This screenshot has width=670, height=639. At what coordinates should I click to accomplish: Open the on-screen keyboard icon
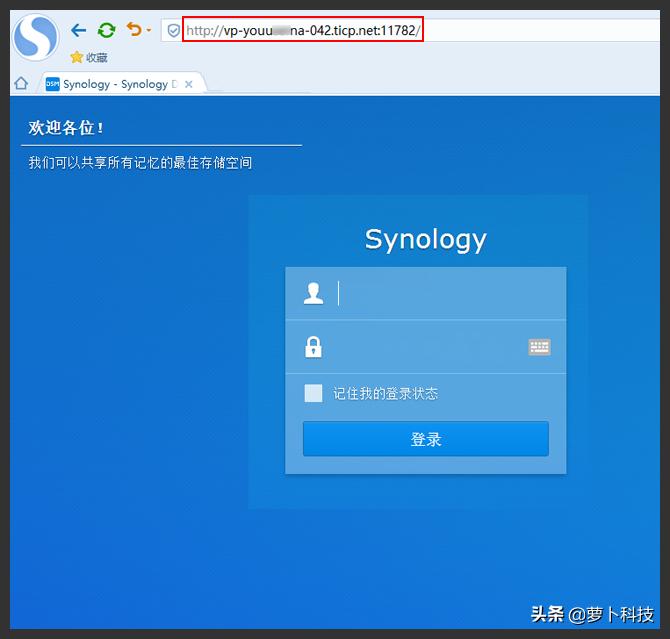pos(539,347)
